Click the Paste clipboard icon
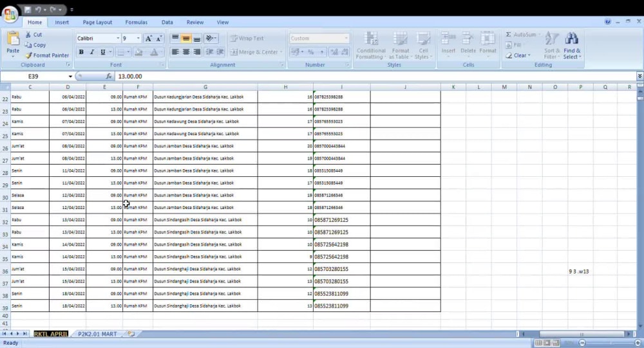644x348 pixels. (x=13, y=39)
